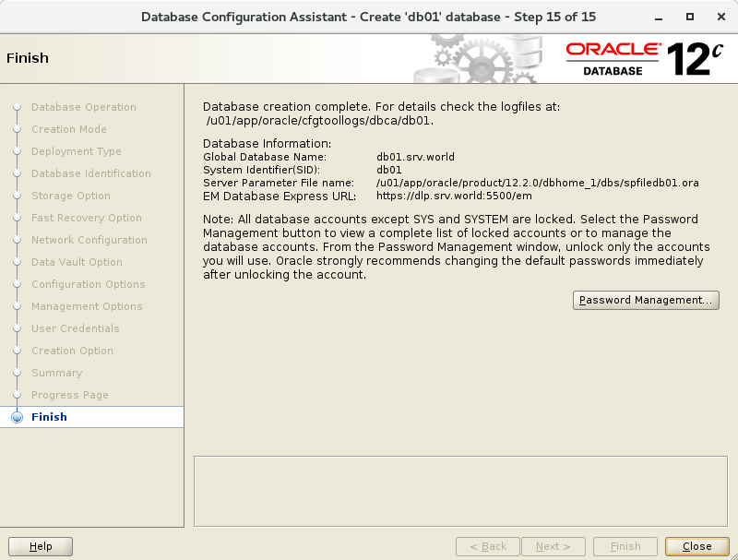The height and width of the screenshot is (560, 738).
Task: Click the Oracle Database 12c logo
Action: (x=644, y=59)
